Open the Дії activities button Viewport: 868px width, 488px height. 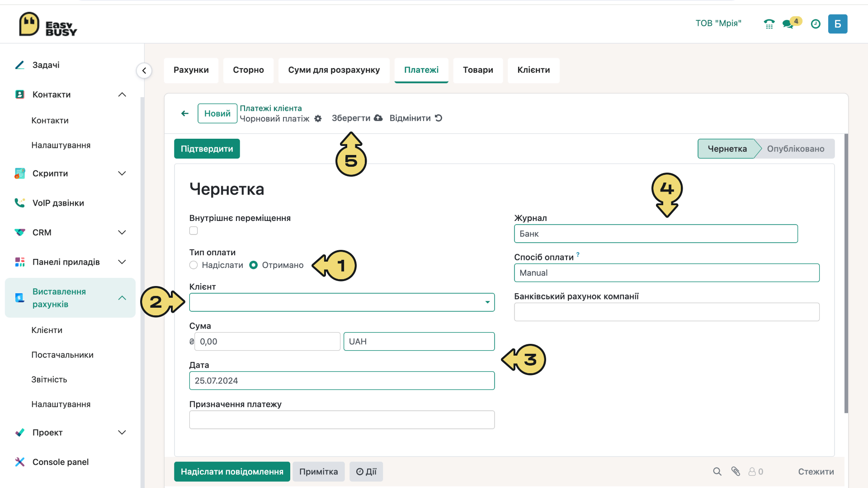coord(366,472)
